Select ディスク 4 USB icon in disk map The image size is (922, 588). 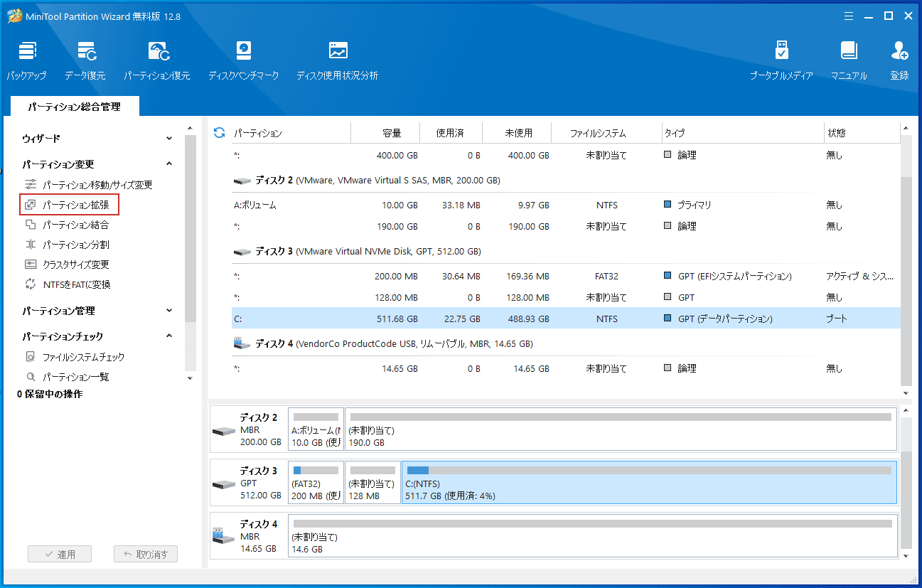[x=224, y=536]
